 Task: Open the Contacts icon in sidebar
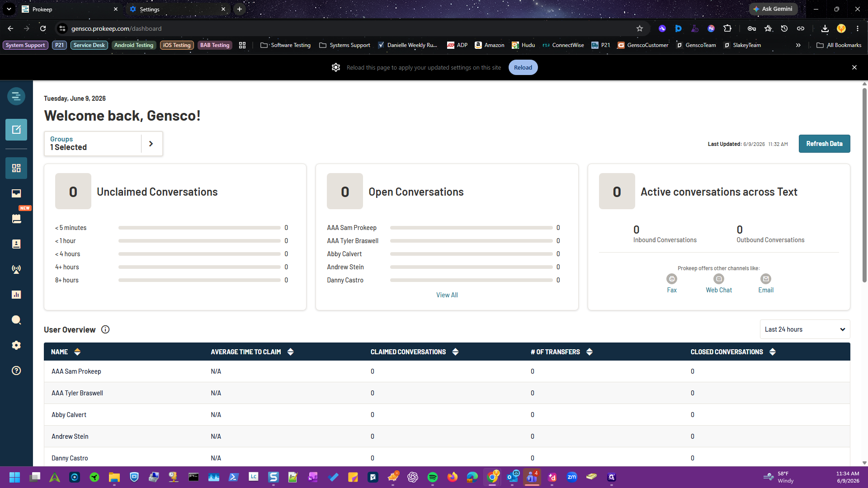click(16, 244)
